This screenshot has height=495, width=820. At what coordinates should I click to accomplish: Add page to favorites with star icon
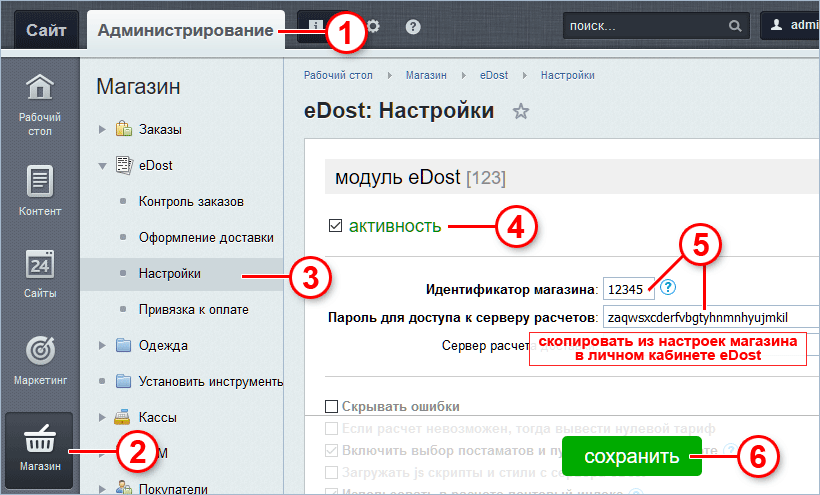520,111
